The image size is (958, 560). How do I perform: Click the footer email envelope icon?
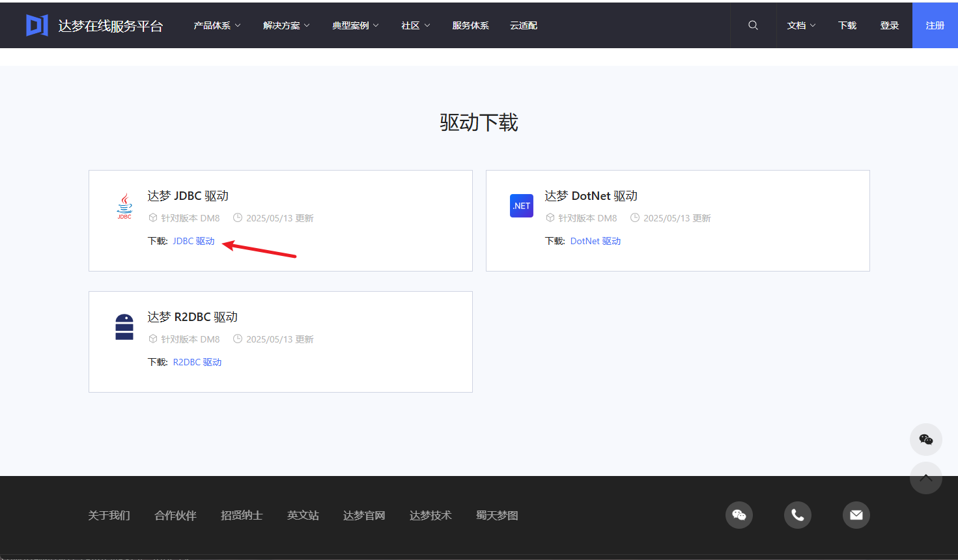point(856,515)
